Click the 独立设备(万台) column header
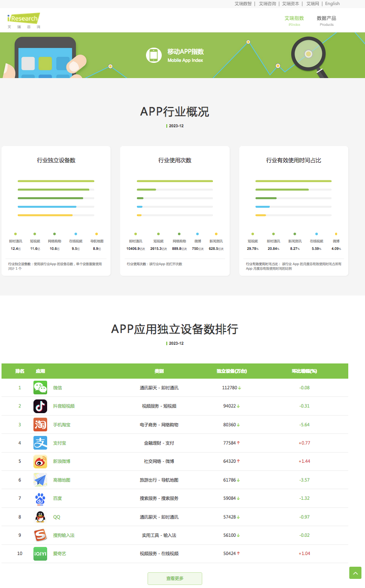Screen dimensions: 365x588 pyautogui.click(x=232, y=371)
